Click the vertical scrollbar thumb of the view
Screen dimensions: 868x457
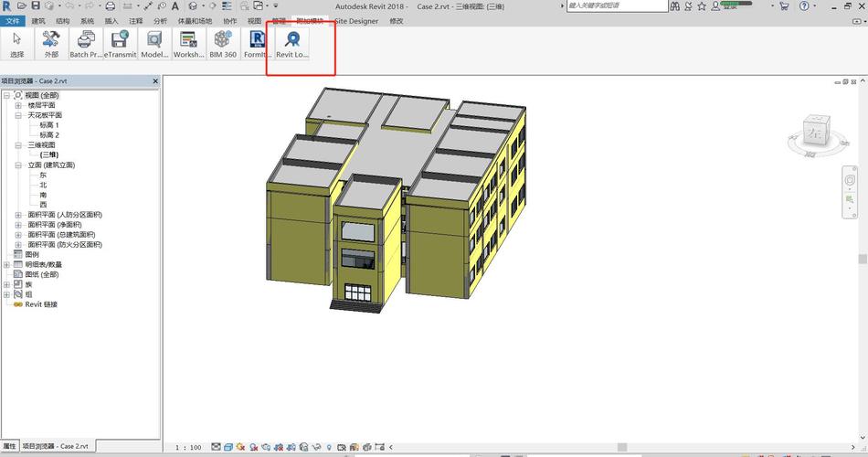pos(862,260)
